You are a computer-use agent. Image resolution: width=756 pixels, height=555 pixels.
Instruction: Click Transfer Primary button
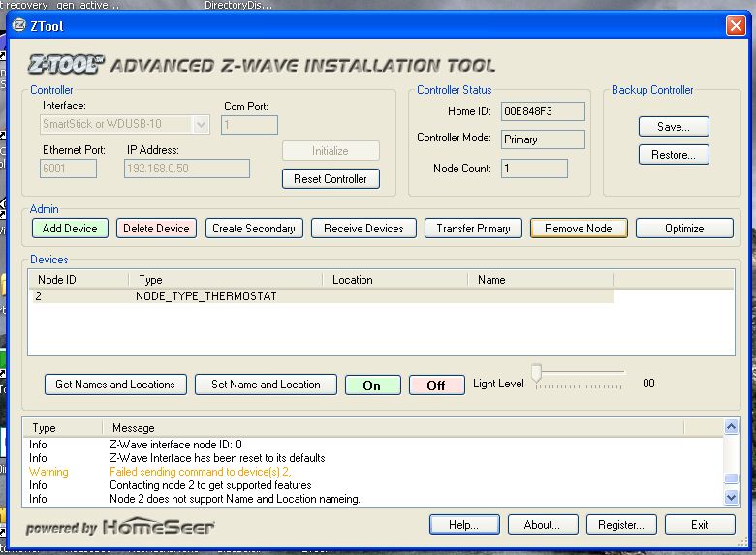click(x=473, y=229)
